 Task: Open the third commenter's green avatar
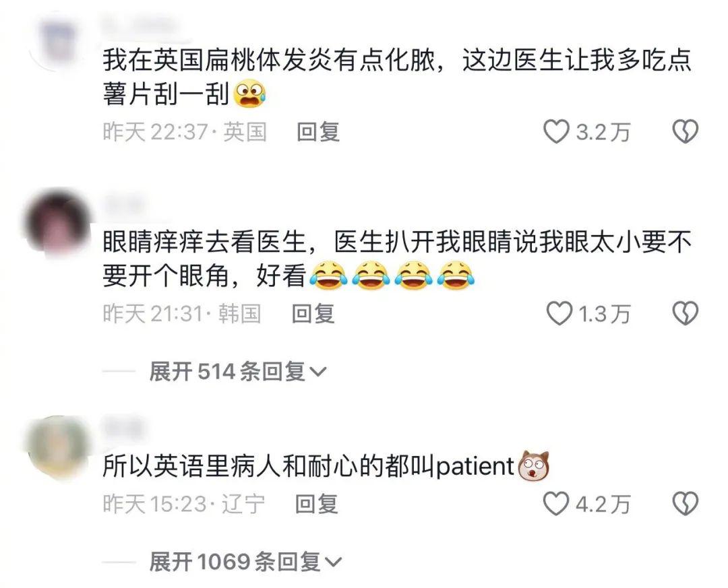click(x=58, y=447)
